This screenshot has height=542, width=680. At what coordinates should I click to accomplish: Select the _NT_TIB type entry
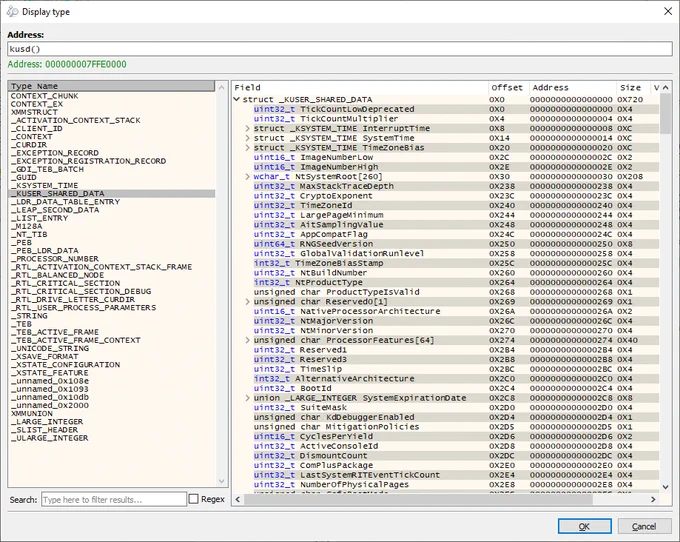(111, 234)
